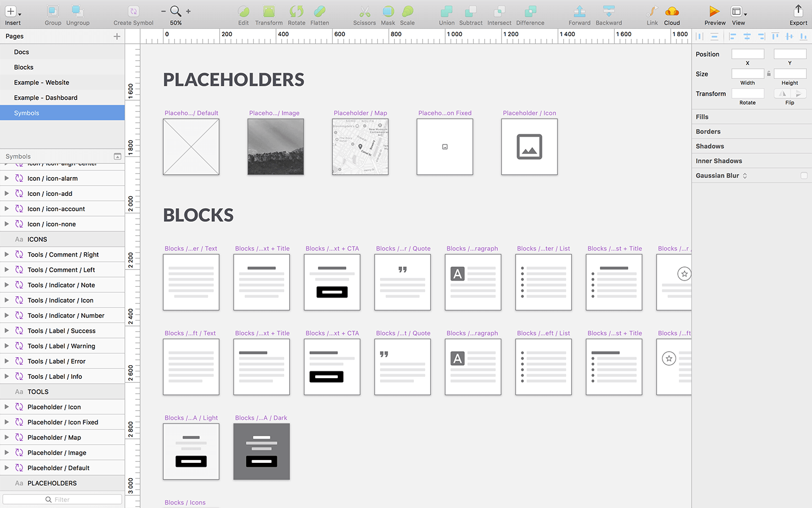Select the Tools / Label / Warning layer
This screenshot has height=508, width=812.
tap(62, 346)
